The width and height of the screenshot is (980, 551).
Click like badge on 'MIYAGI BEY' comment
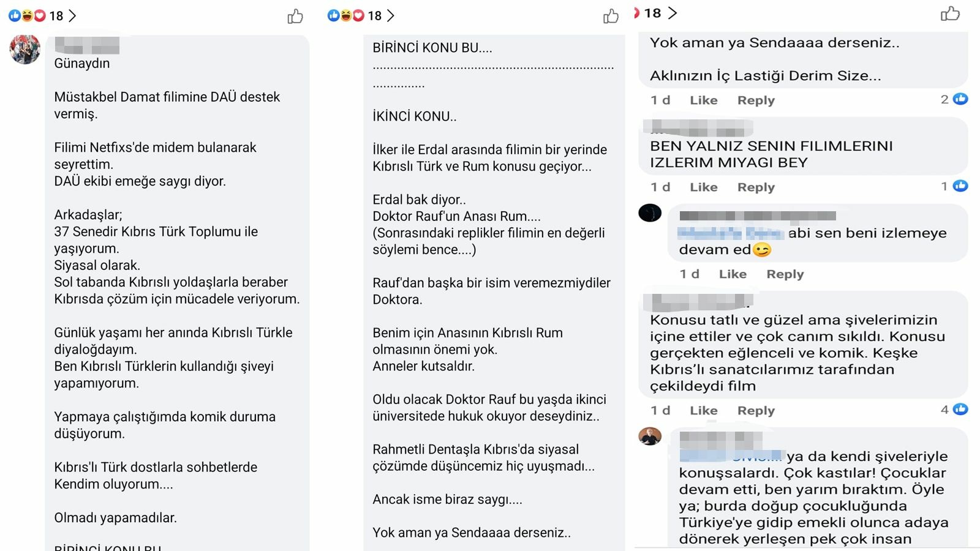960,186
